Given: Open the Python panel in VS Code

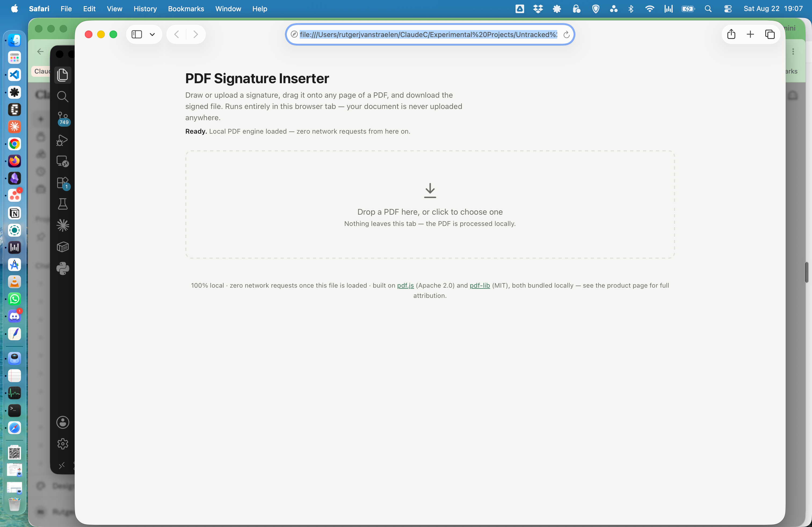Looking at the screenshot, I should (63, 269).
